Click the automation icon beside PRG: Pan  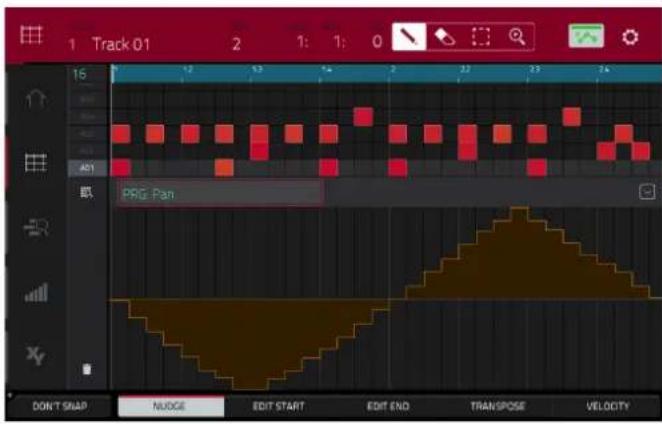pyautogui.click(x=87, y=193)
